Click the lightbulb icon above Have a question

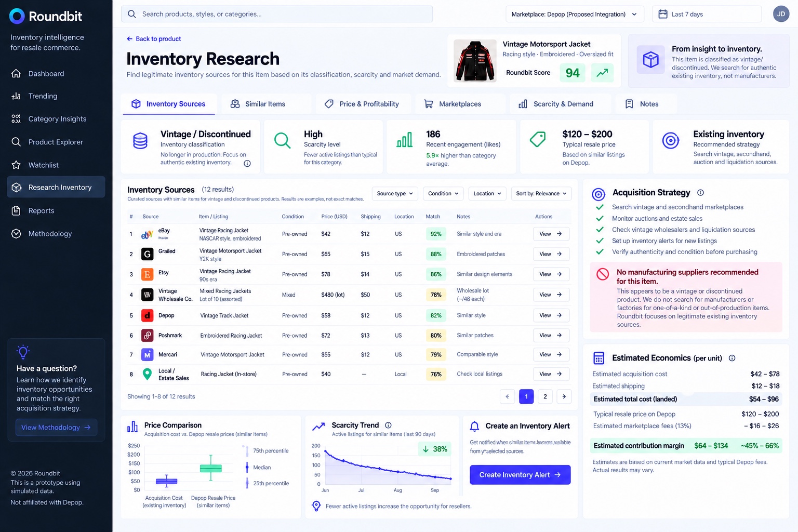tap(23, 352)
